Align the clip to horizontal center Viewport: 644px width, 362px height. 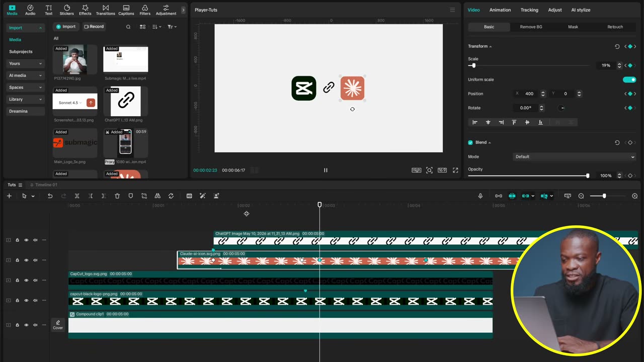[488, 122]
